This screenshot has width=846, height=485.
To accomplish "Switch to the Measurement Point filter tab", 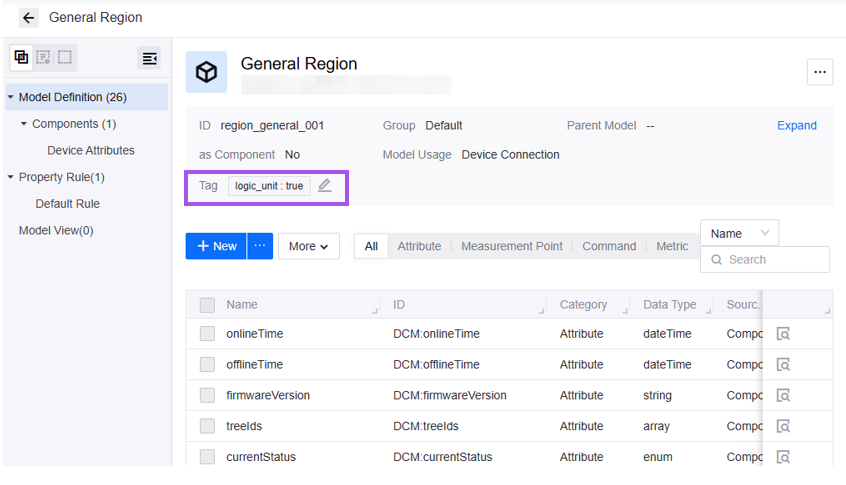I will coord(511,246).
